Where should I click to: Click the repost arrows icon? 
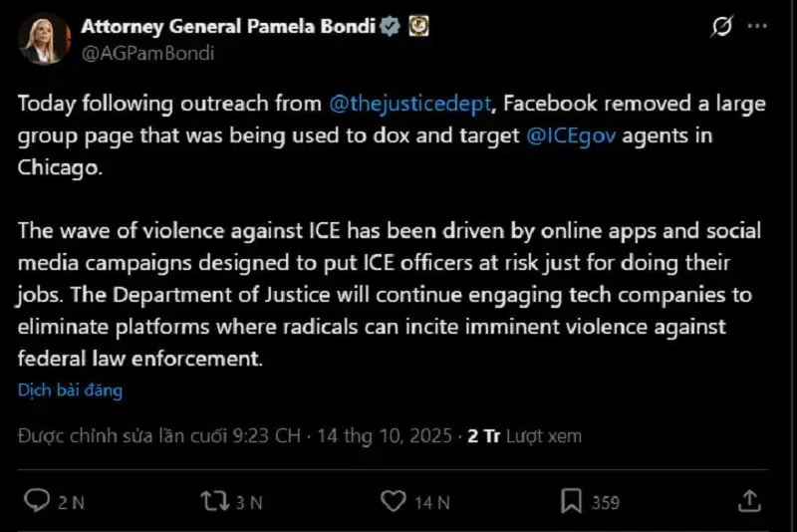point(213,501)
